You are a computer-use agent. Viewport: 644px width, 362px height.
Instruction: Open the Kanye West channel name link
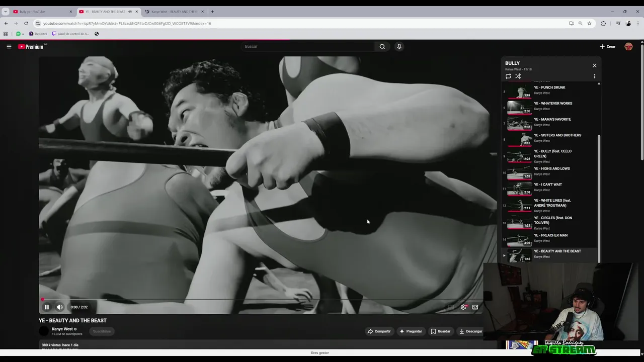pyautogui.click(x=62, y=329)
